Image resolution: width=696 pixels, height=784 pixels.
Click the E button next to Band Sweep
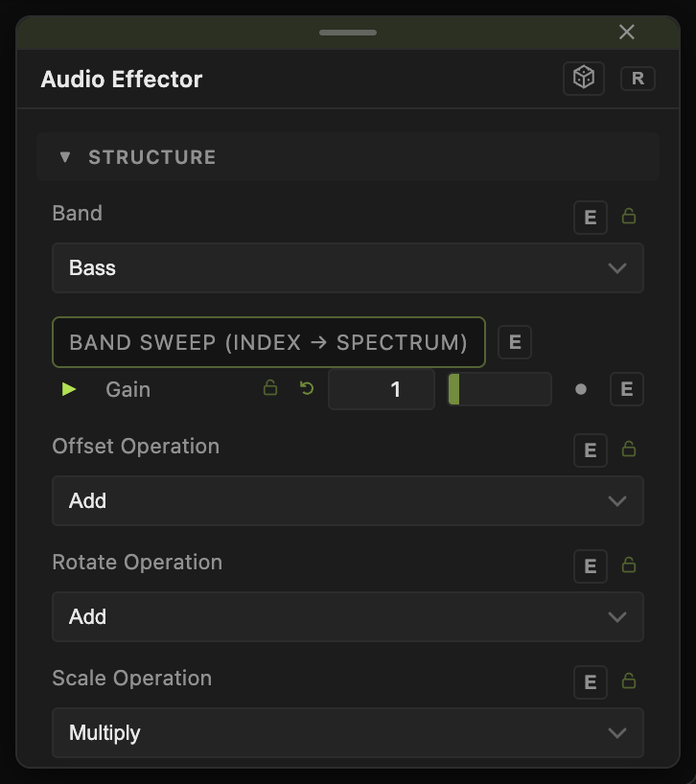(x=515, y=342)
